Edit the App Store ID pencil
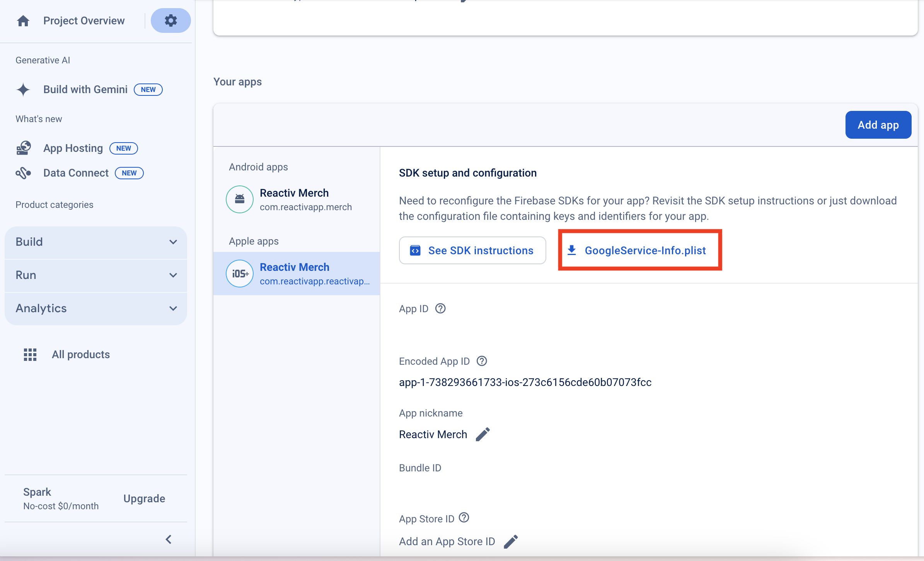The image size is (924, 561). click(x=511, y=541)
